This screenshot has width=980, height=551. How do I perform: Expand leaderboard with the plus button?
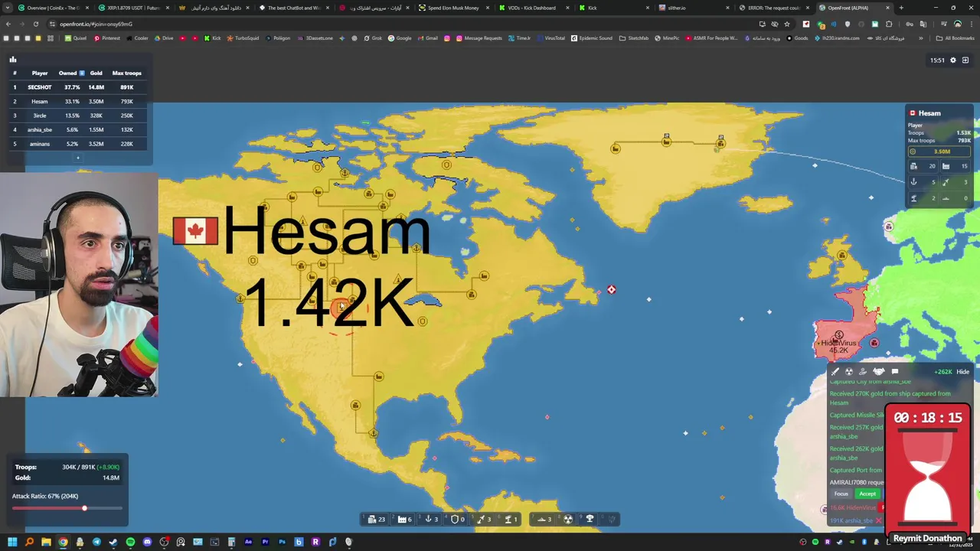(x=77, y=158)
